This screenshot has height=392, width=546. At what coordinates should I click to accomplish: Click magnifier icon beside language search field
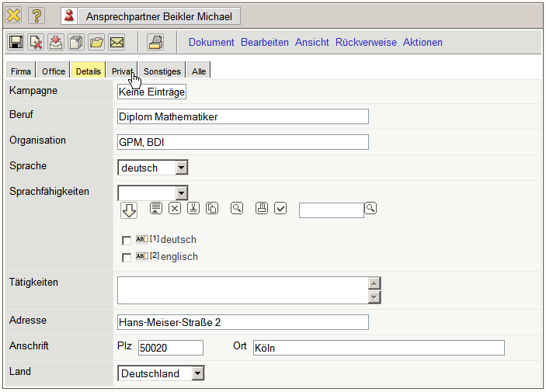click(370, 208)
